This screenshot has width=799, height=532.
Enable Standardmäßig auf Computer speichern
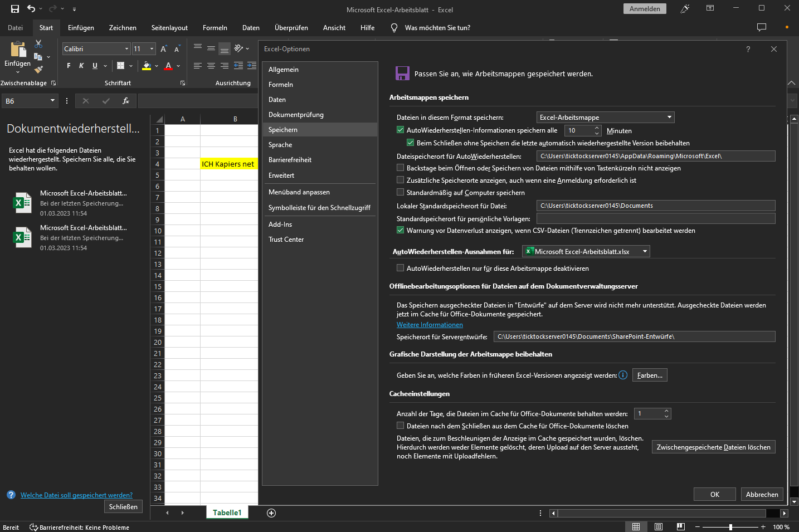pyautogui.click(x=400, y=192)
